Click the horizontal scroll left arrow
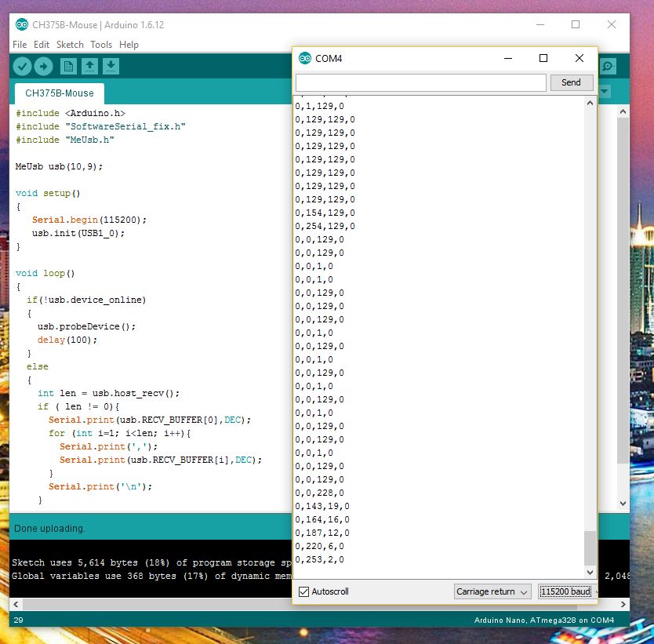This screenshot has height=644, width=654. pos(16,604)
